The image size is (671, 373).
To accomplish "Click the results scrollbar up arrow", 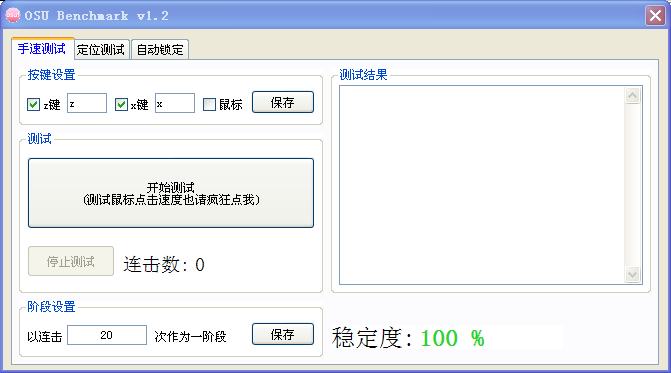I will coord(632,95).
